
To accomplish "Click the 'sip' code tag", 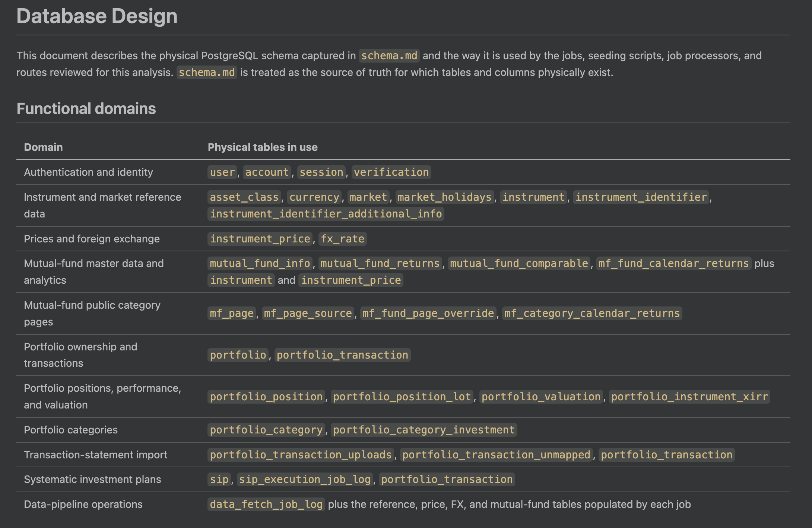I will [x=219, y=479].
